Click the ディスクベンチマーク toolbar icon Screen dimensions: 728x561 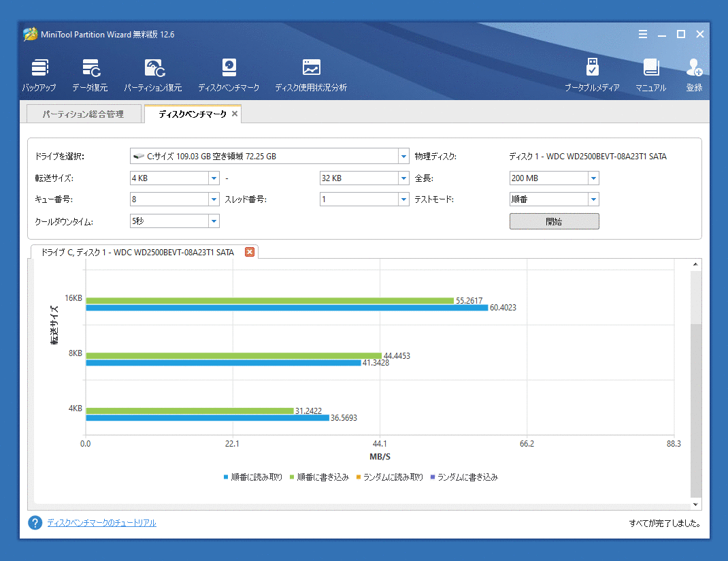(229, 75)
